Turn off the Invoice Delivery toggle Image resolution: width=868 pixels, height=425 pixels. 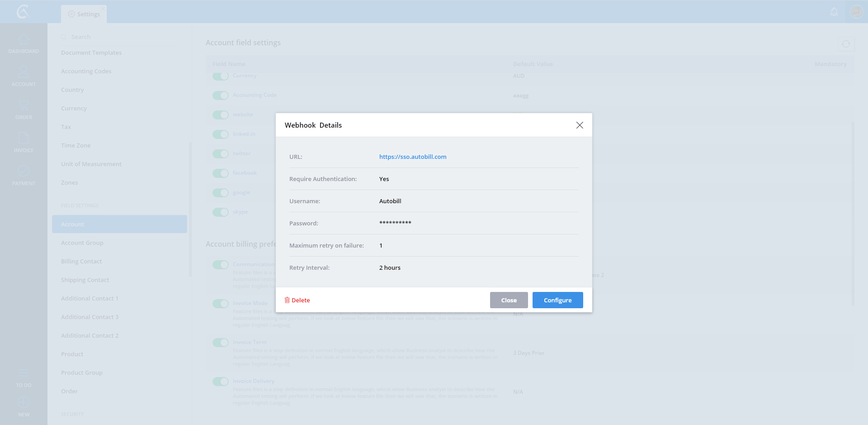coord(221,382)
